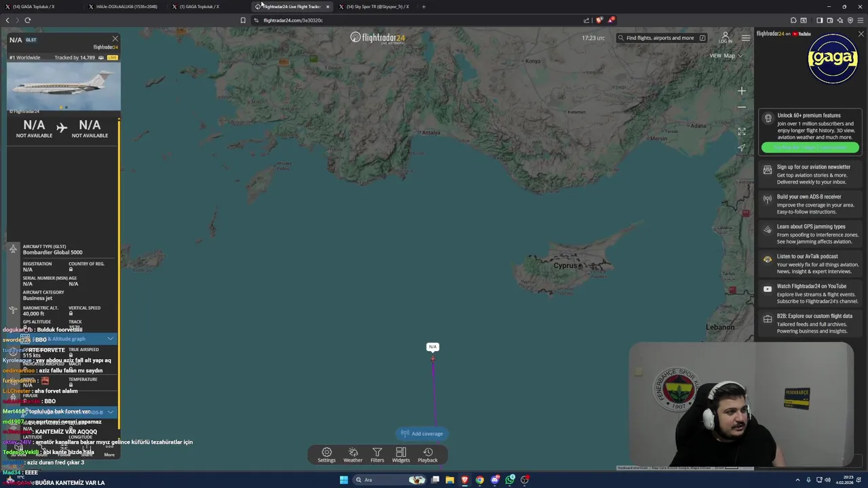Open the Widgets panel
The width and height of the screenshot is (868, 488).
pyautogui.click(x=401, y=455)
